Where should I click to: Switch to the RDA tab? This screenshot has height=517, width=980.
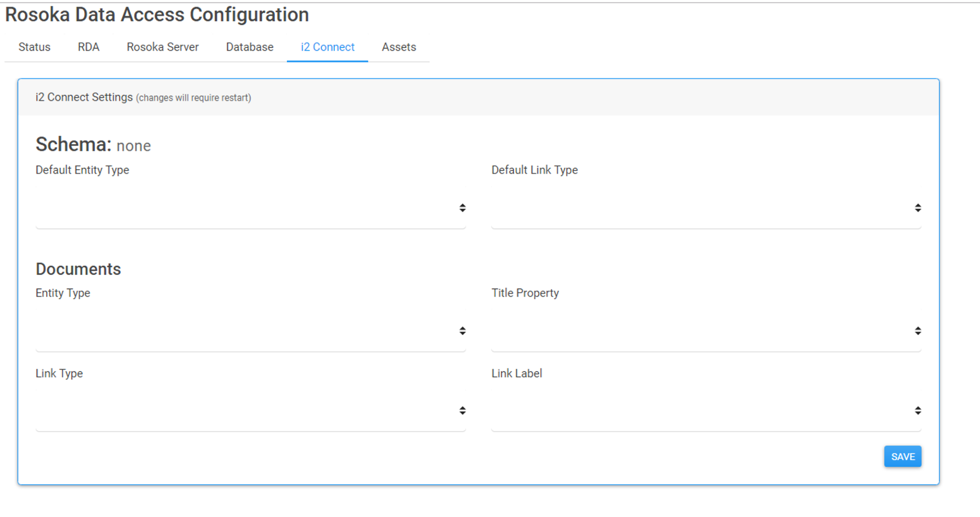[88, 47]
